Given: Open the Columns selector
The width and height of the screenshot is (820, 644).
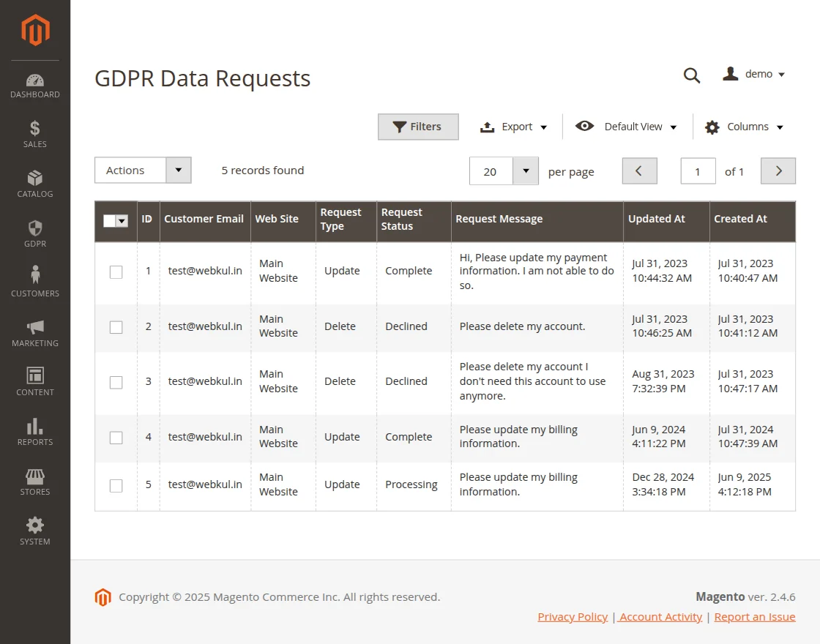Looking at the screenshot, I should (x=743, y=126).
